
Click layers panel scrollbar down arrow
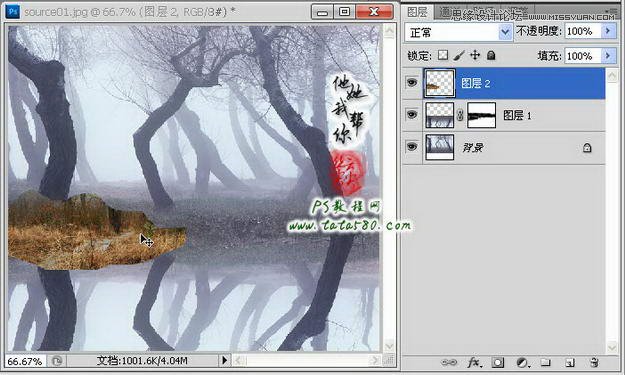pos(612,348)
